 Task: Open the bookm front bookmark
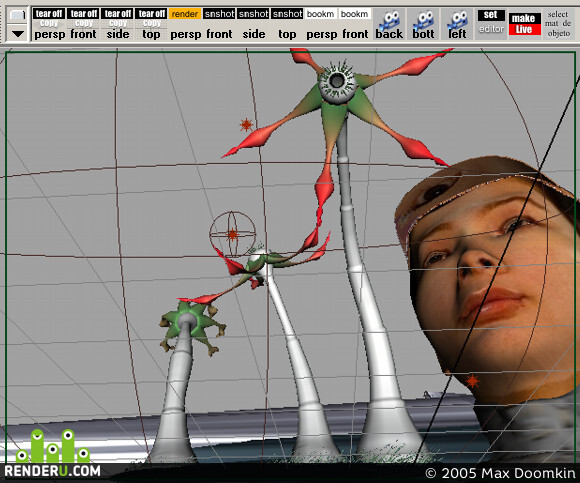click(x=355, y=24)
